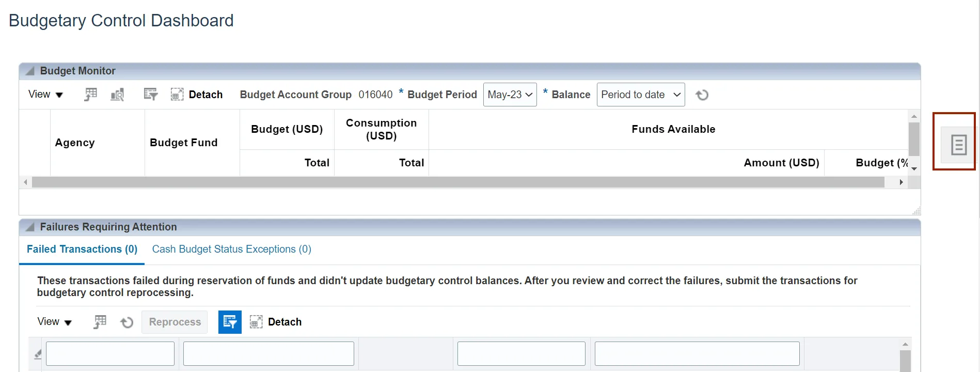
Task: Refresh the Failed Transactions table
Action: 127,322
